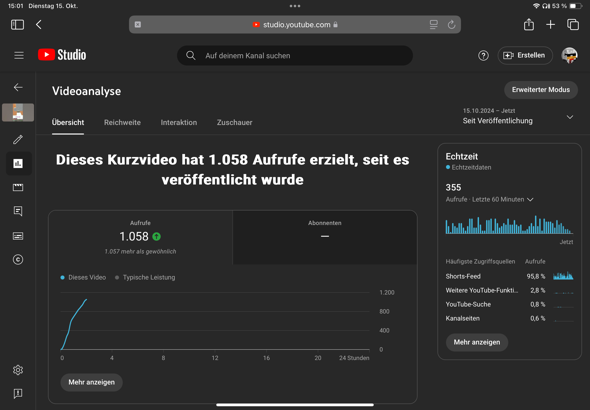
Task: Open the Subtitles sidebar icon
Action: 18,236
